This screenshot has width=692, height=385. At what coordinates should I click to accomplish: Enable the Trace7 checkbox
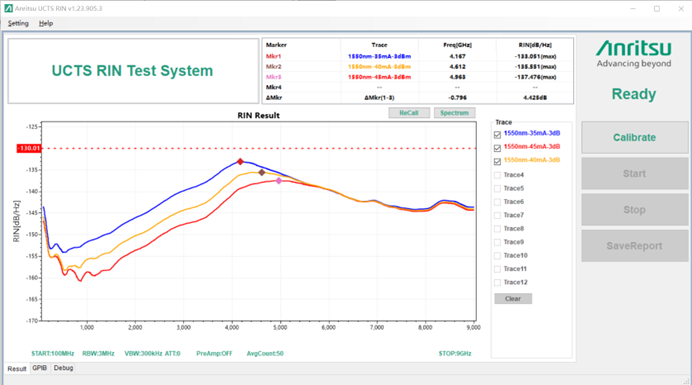coord(497,215)
